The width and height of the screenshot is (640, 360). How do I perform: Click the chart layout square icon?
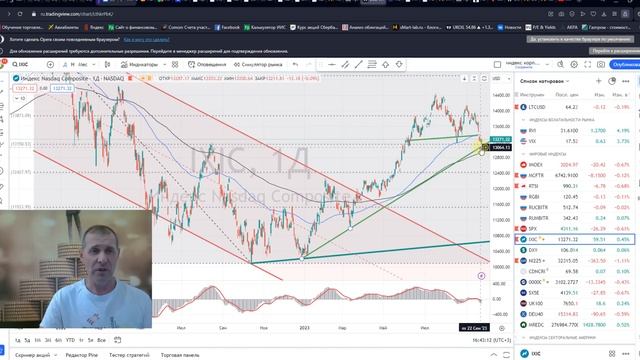[x=497, y=64]
